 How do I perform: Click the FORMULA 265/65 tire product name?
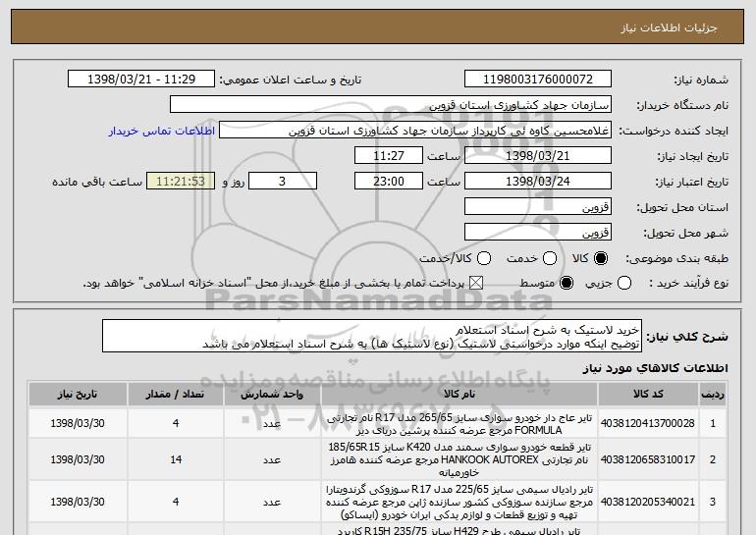coord(459,424)
